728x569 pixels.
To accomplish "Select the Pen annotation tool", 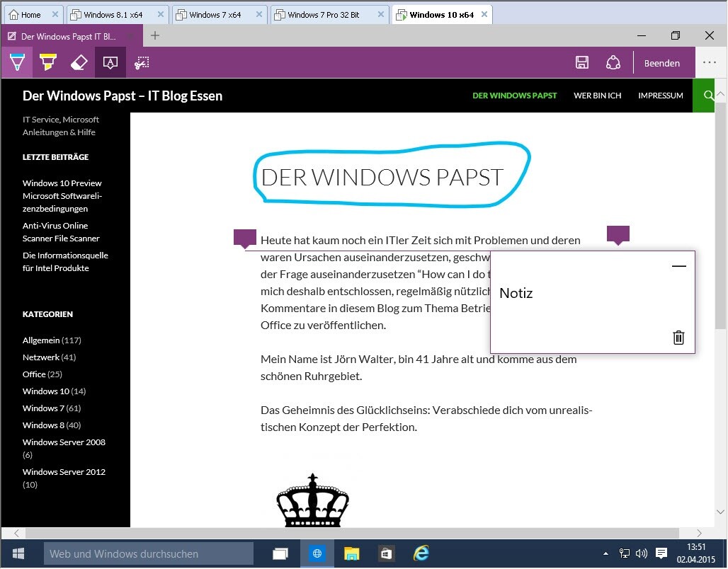I will click(17, 63).
